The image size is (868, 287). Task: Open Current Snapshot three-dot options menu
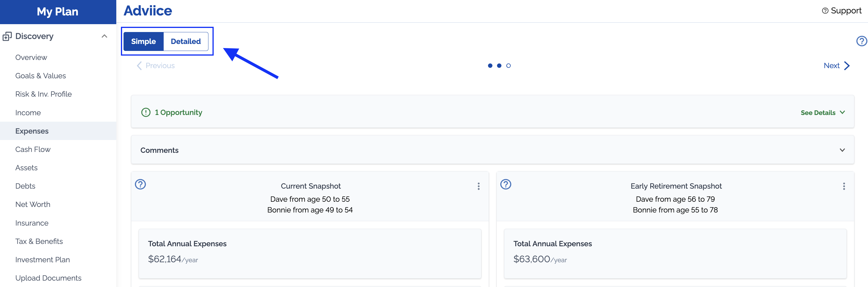pyautogui.click(x=478, y=186)
